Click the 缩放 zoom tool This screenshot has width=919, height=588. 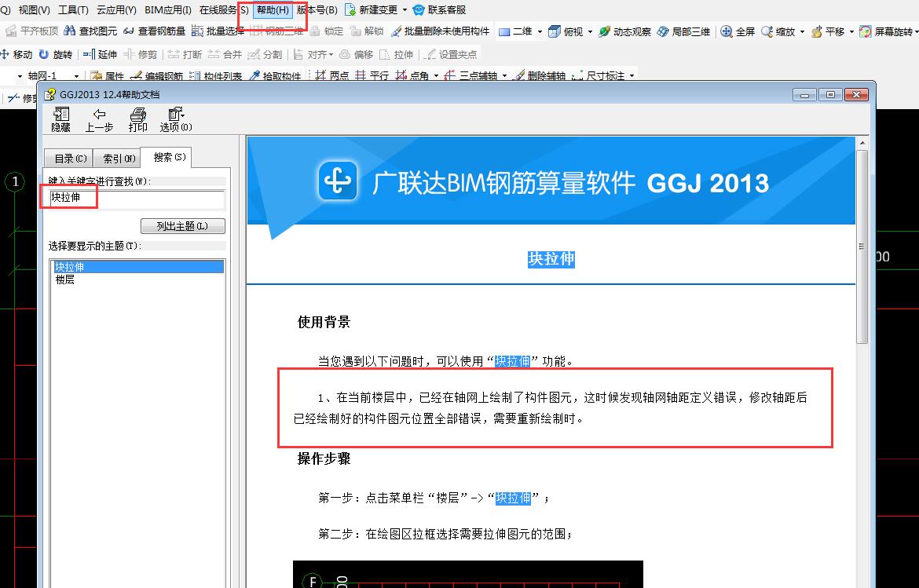(778, 31)
